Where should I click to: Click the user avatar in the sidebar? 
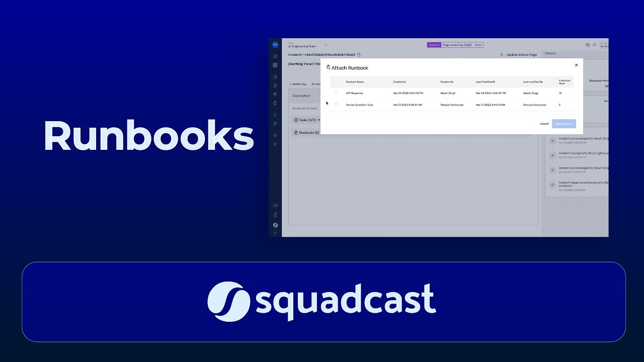[275, 45]
